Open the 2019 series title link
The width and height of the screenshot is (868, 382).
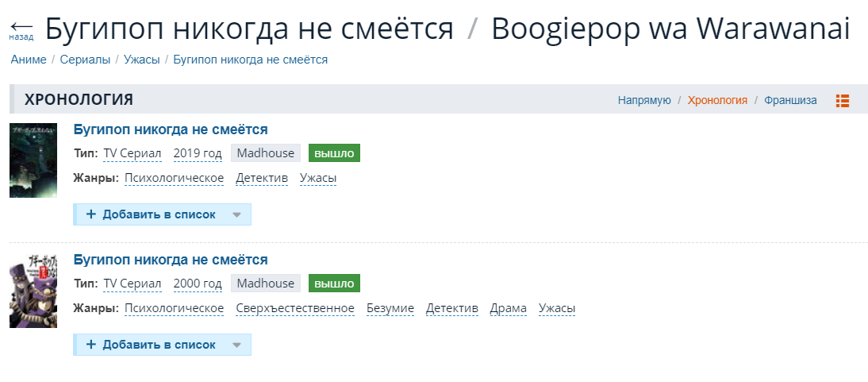coord(171,129)
